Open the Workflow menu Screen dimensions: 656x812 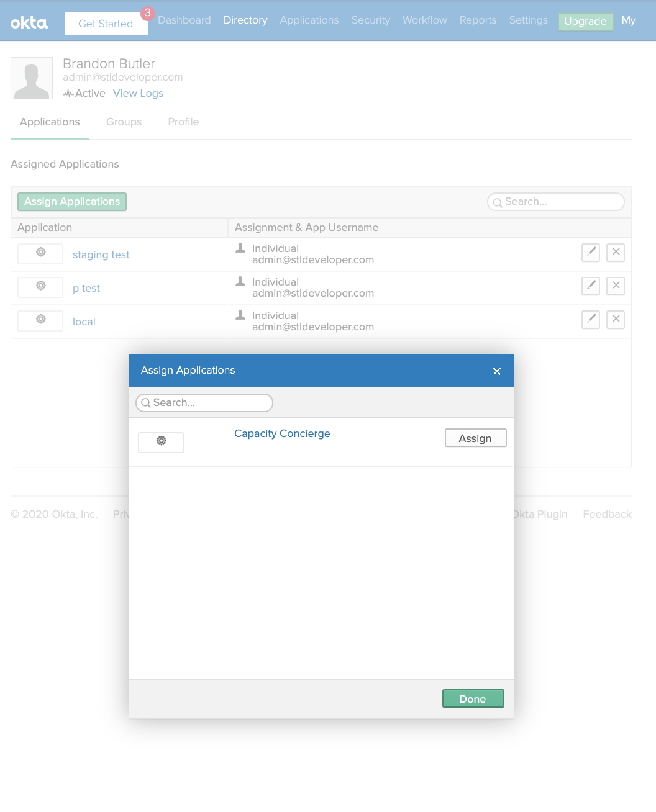click(425, 20)
